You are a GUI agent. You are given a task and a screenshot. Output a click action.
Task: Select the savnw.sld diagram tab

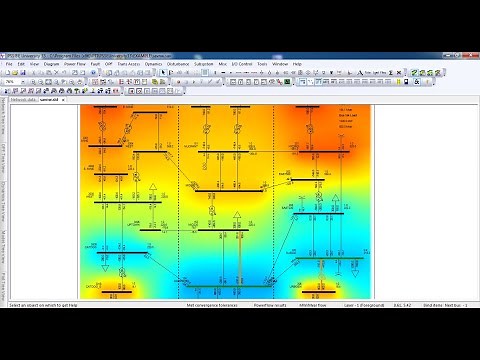pyautogui.click(x=49, y=100)
